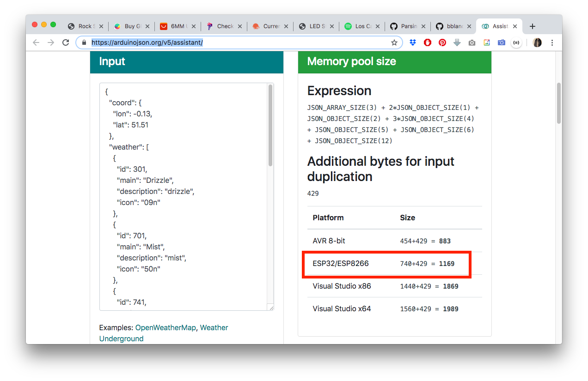
Task: Open the blue camera screenshot extension
Action: pyautogui.click(x=502, y=42)
